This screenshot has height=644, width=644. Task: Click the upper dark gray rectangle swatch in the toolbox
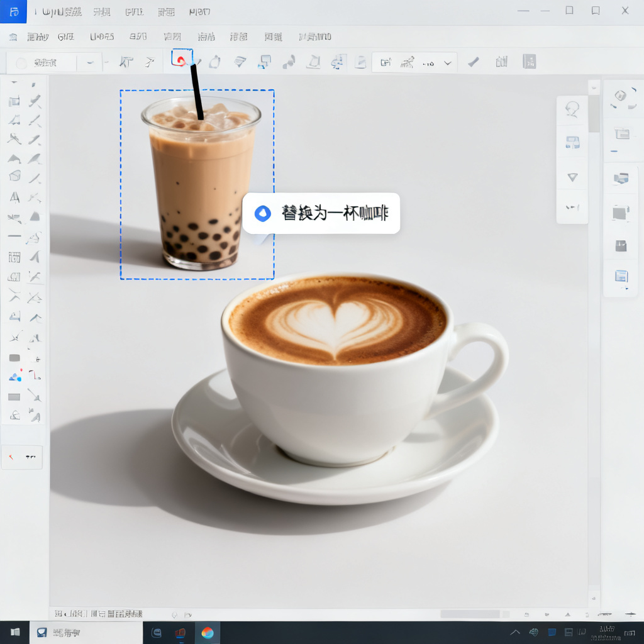14,358
